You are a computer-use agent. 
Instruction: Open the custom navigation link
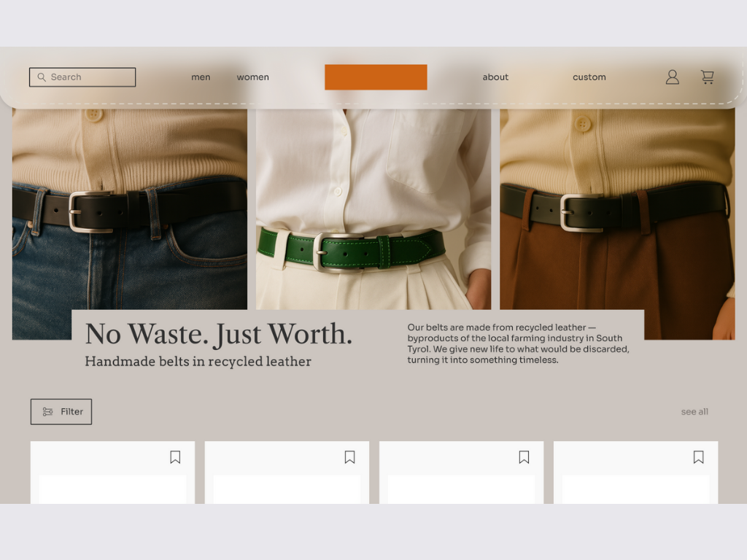(x=589, y=77)
